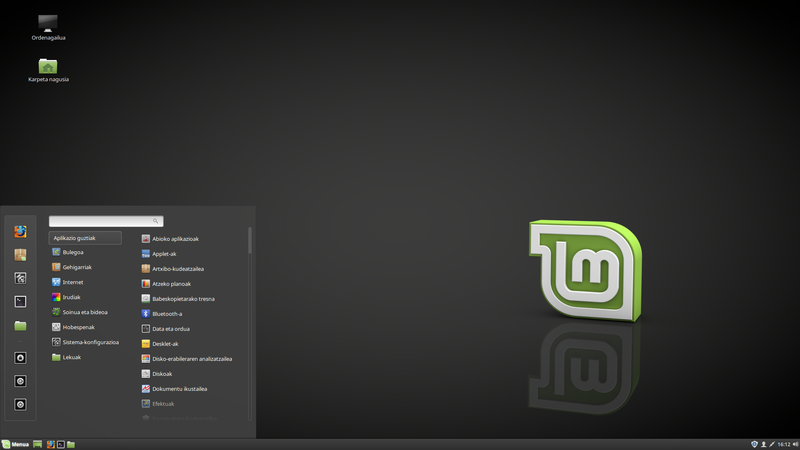Open the volume speaker icon in the system tray
The image size is (800, 450).
tap(795, 444)
